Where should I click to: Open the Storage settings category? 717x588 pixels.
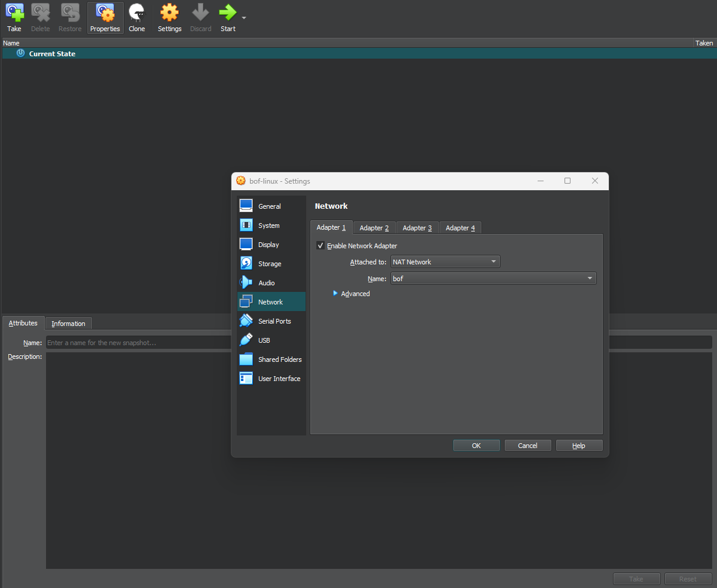(x=269, y=264)
